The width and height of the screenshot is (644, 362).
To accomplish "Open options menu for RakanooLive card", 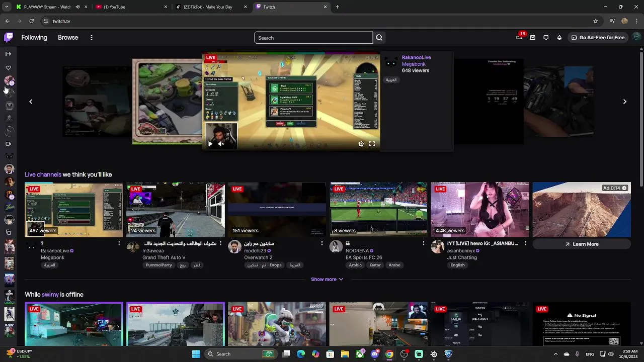I will tap(119, 243).
